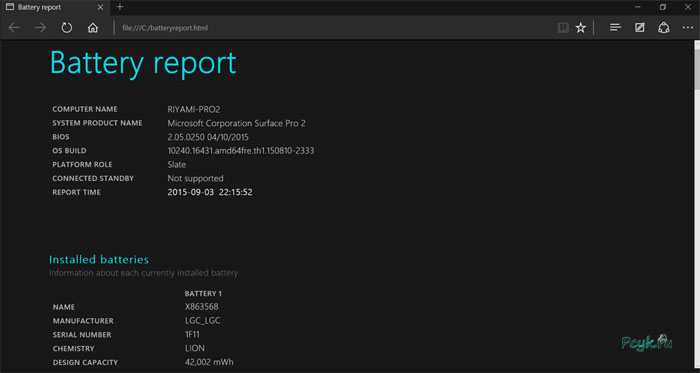Click the "Information about each currently installed battery" subtitle
The height and width of the screenshot is (373, 700).
click(143, 273)
